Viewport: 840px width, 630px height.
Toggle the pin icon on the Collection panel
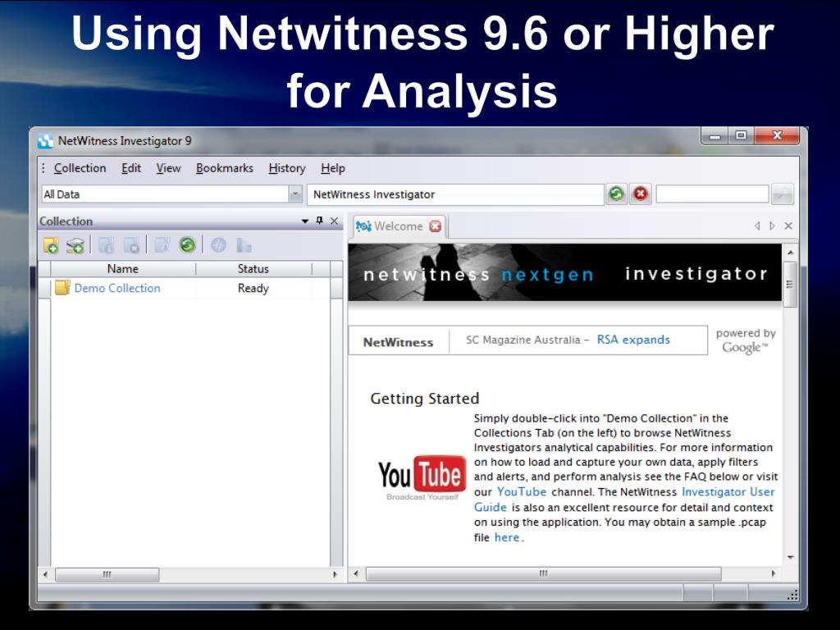[320, 221]
